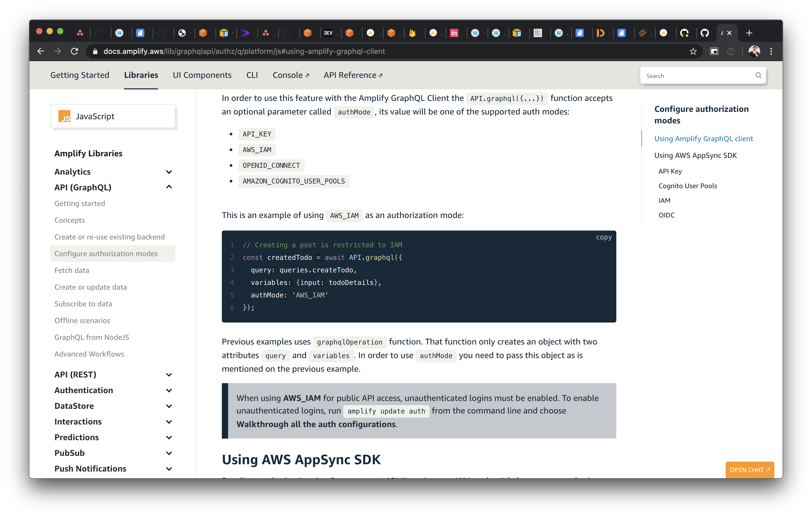The width and height of the screenshot is (812, 517).
Task: Switch to the DEV community tab
Action: (328, 33)
